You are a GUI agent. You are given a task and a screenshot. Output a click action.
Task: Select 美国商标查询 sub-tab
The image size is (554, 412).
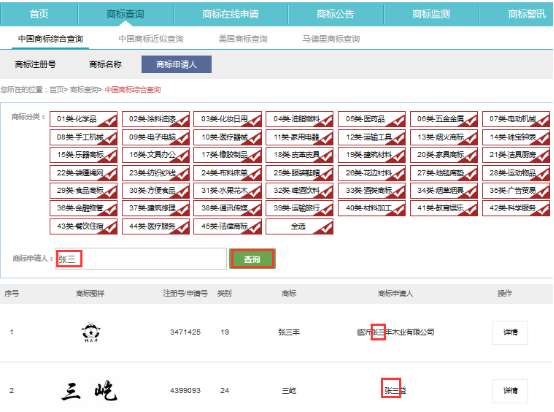point(243,39)
